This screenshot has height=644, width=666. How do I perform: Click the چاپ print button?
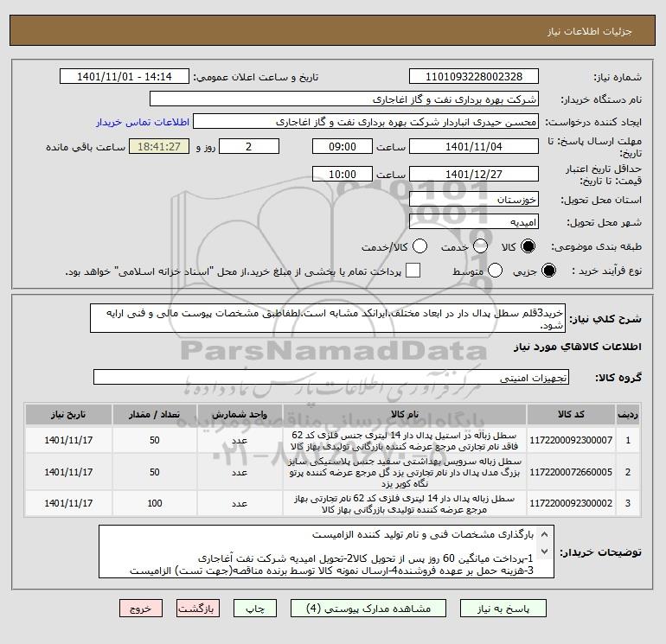[255, 609]
